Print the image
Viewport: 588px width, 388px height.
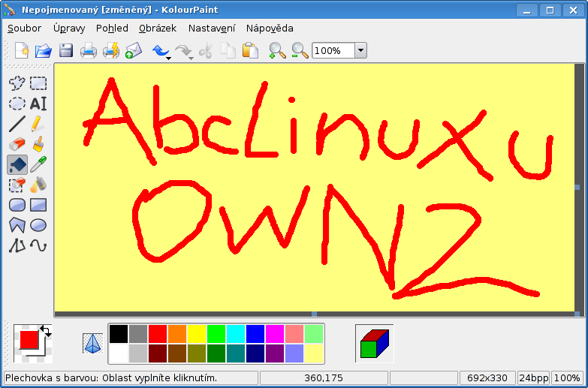(x=89, y=50)
